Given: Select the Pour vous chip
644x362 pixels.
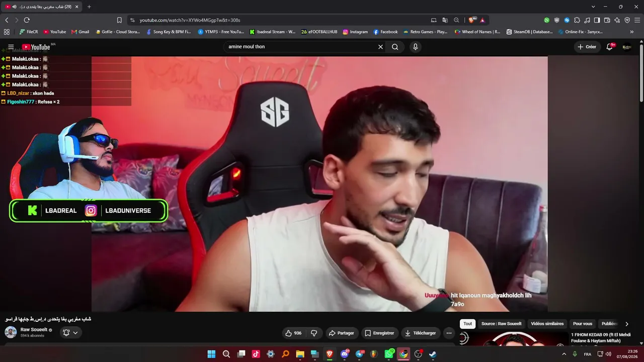Looking at the screenshot, I should pos(583,324).
